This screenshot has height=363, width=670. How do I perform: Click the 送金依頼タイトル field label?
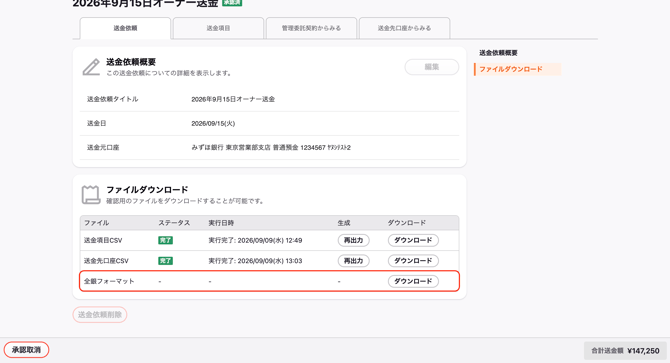112,99
